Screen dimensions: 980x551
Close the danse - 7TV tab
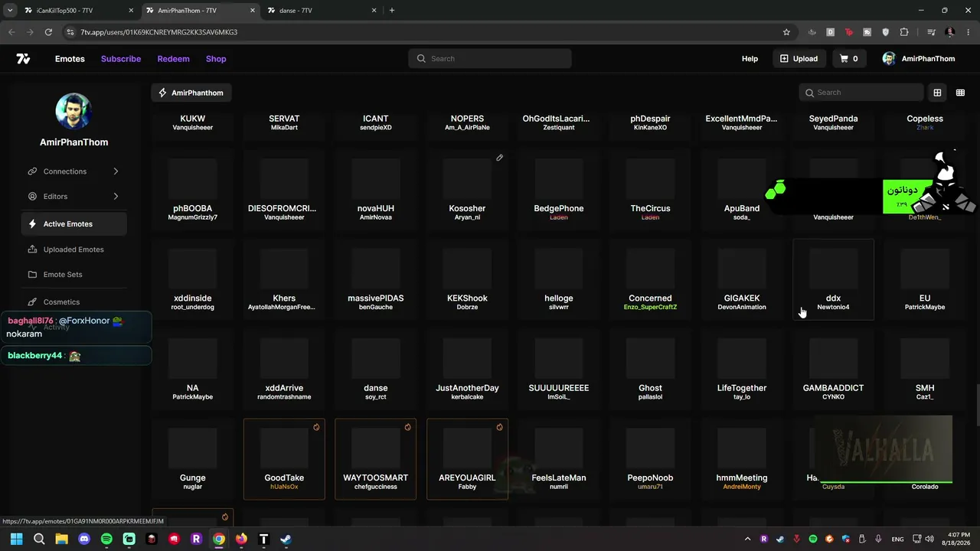(x=374, y=11)
